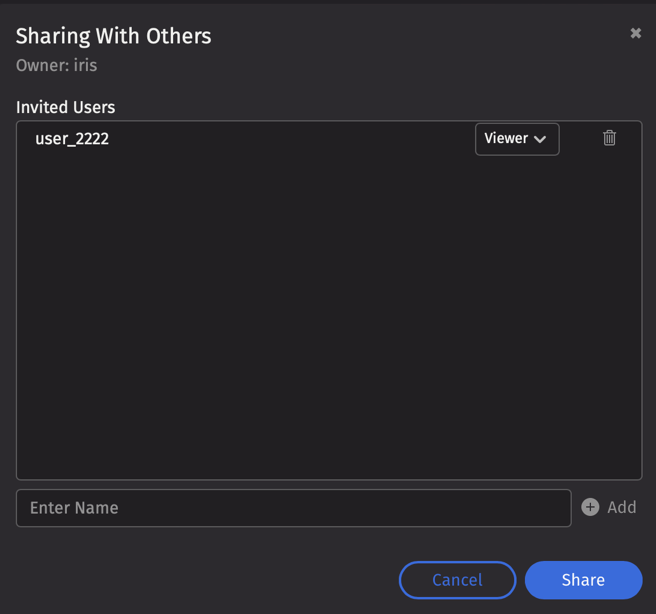Open the Viewer role dropdown
The width and height of the screenshot is (656, 614).
point(516,139)
